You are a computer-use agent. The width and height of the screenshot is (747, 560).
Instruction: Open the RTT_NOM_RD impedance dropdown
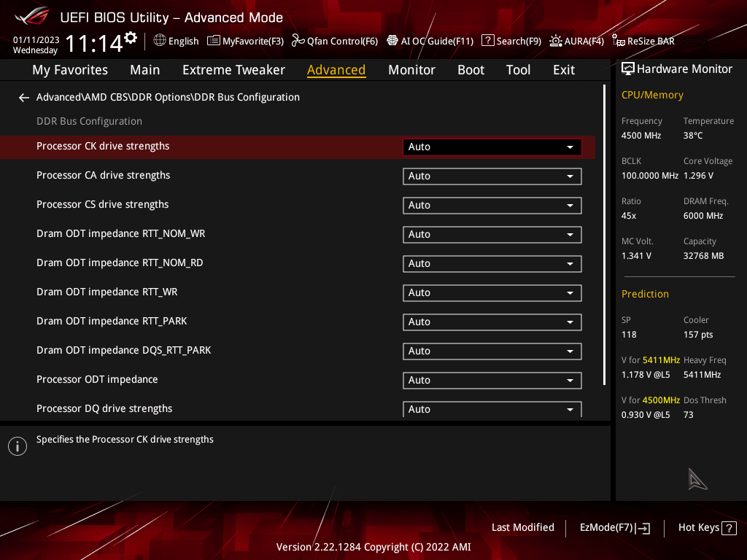492,264
